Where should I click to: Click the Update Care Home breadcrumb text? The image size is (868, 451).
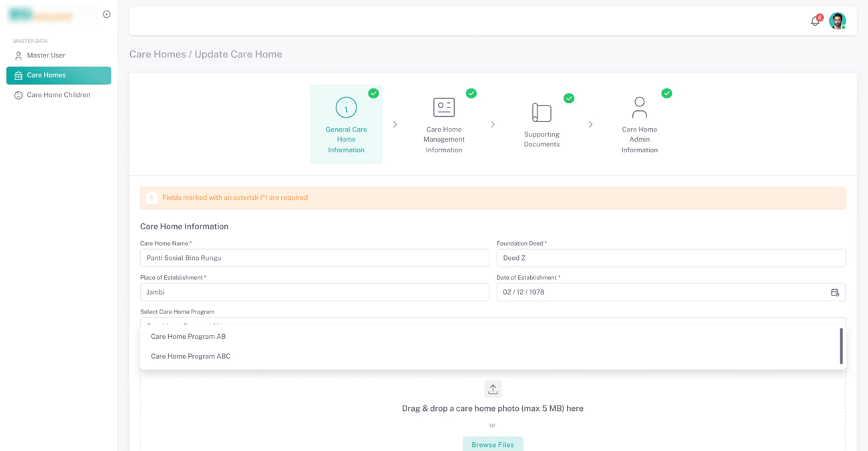(x=238, y=54)
